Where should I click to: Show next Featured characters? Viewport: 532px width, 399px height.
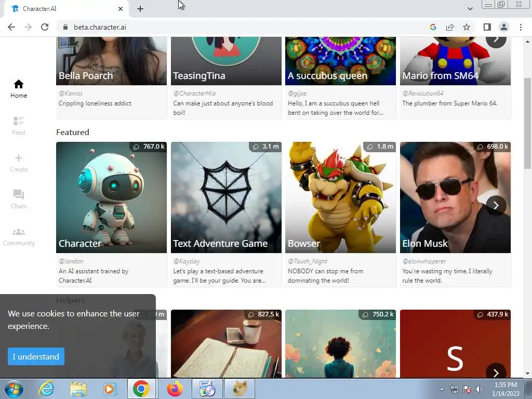pos(496,205)
